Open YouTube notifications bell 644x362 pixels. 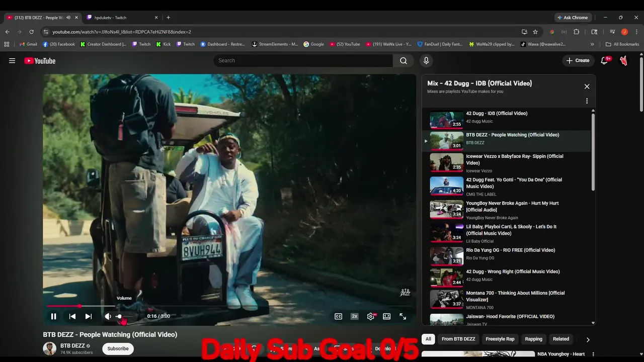click(x=605, y=60)
